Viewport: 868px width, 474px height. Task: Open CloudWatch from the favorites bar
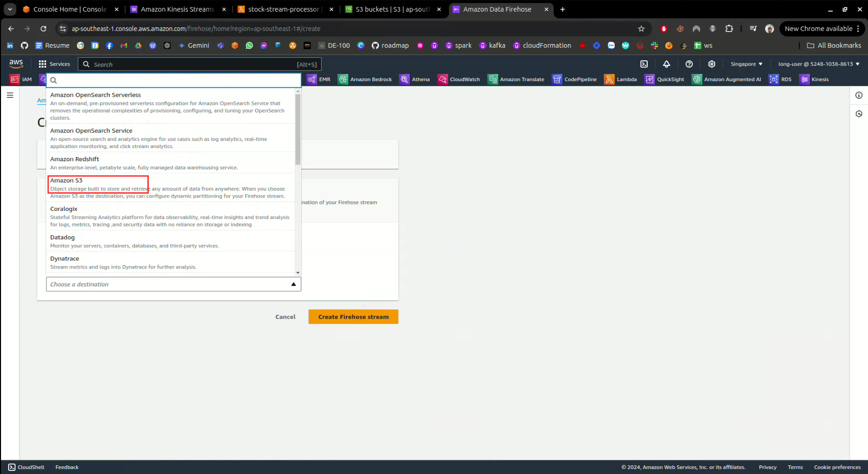tap(459, 79)
